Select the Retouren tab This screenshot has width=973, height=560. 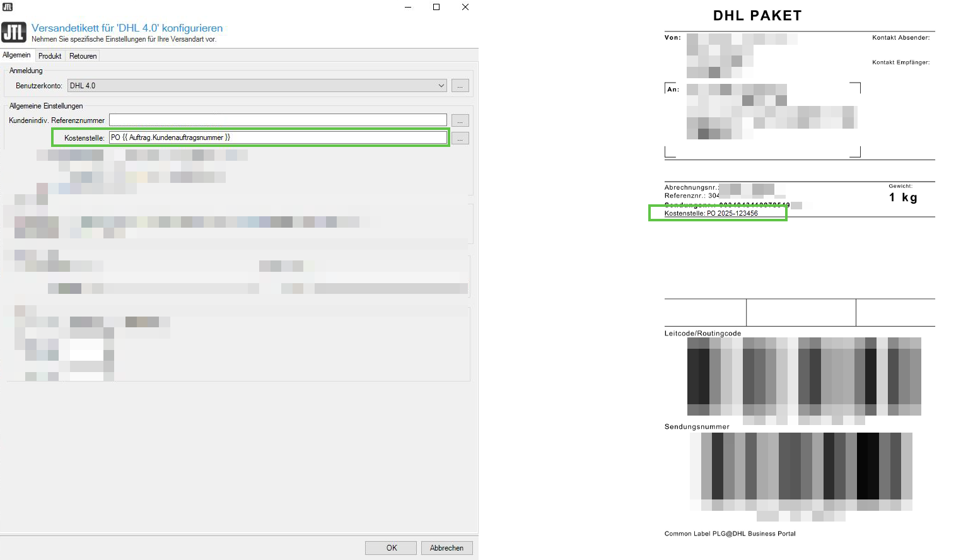click(83, 56)
